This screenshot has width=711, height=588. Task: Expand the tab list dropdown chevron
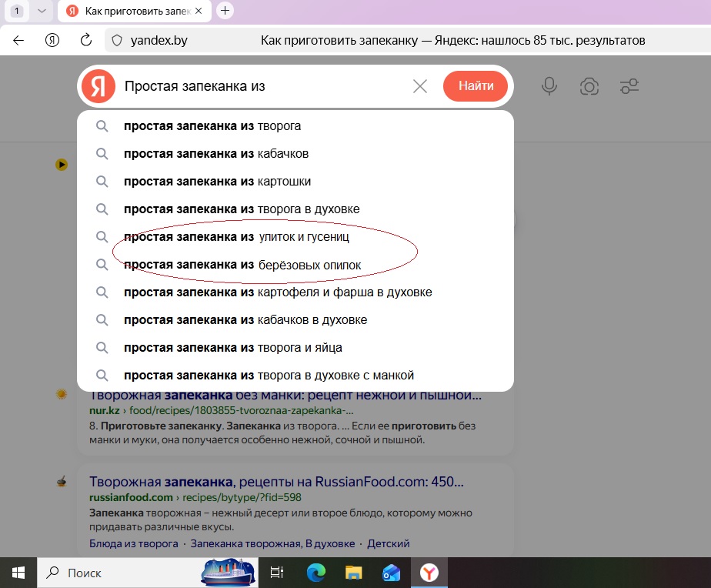42,11
